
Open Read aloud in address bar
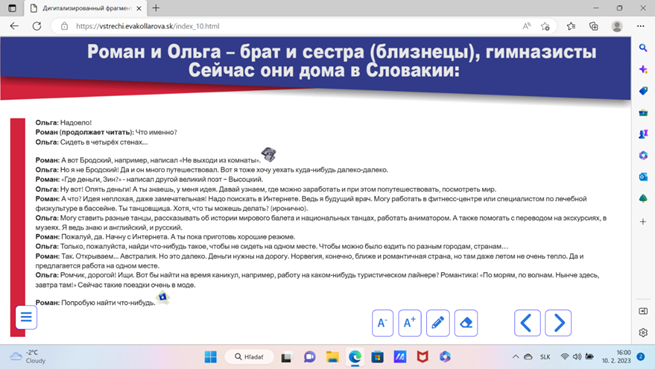[526, 26]
